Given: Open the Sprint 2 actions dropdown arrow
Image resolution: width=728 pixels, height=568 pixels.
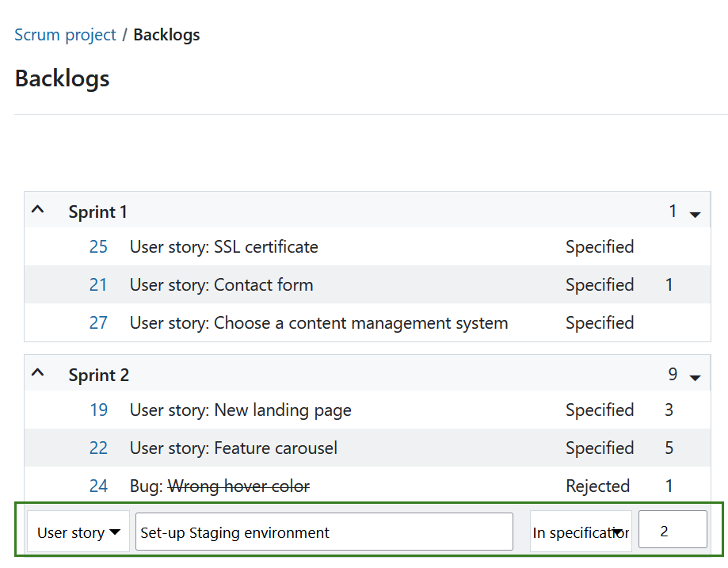Looking at the screenshot, I should 695,378.
